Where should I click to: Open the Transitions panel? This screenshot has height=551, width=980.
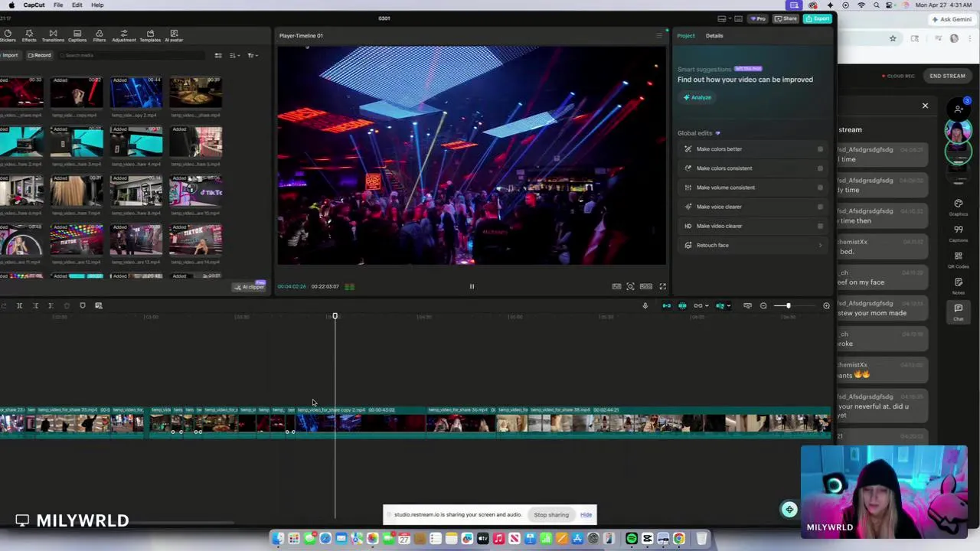tap(53, 36)
